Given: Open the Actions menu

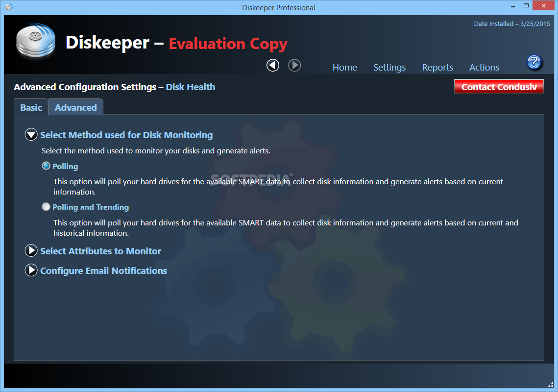Looking at the screenshot, I should [484, 67].
